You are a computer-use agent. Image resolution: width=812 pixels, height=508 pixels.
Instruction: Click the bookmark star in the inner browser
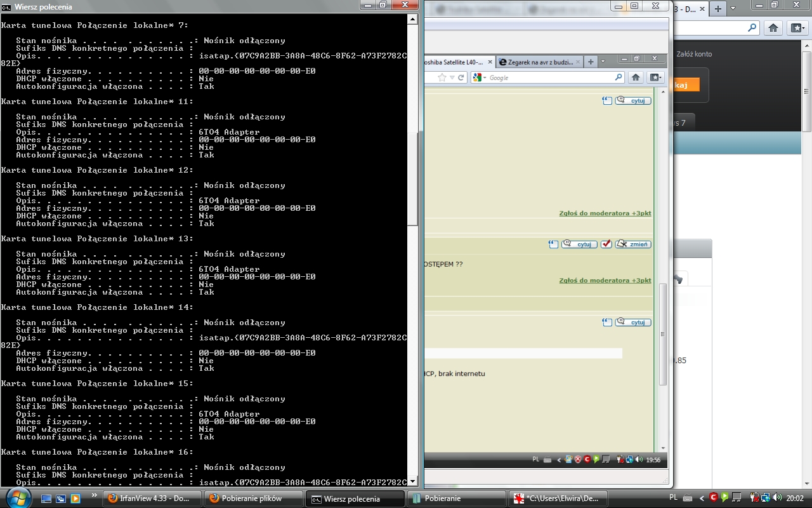point(442,77)
